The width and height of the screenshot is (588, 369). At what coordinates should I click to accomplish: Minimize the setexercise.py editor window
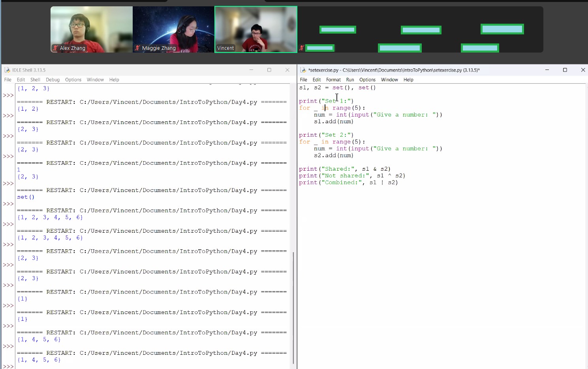coord(547,70)
